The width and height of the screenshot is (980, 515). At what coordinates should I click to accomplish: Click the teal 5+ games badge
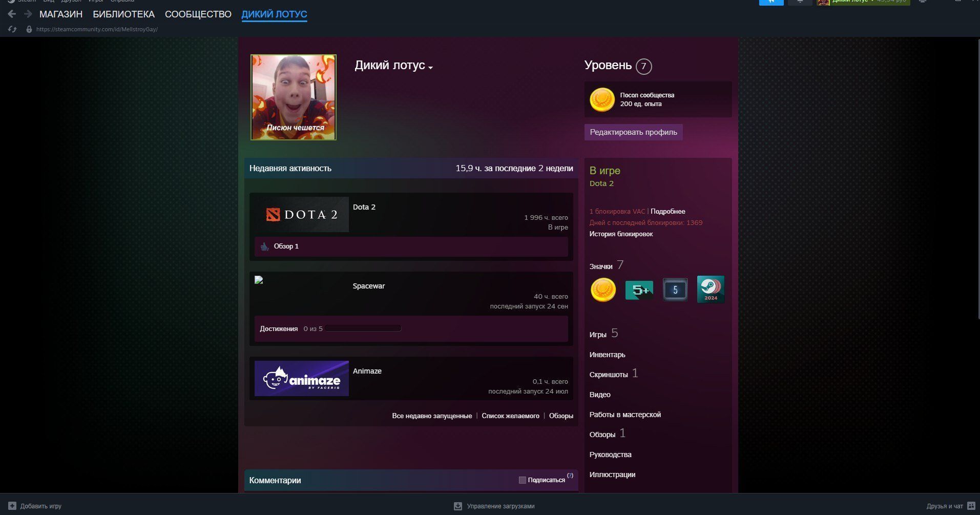tap(639, 290)
